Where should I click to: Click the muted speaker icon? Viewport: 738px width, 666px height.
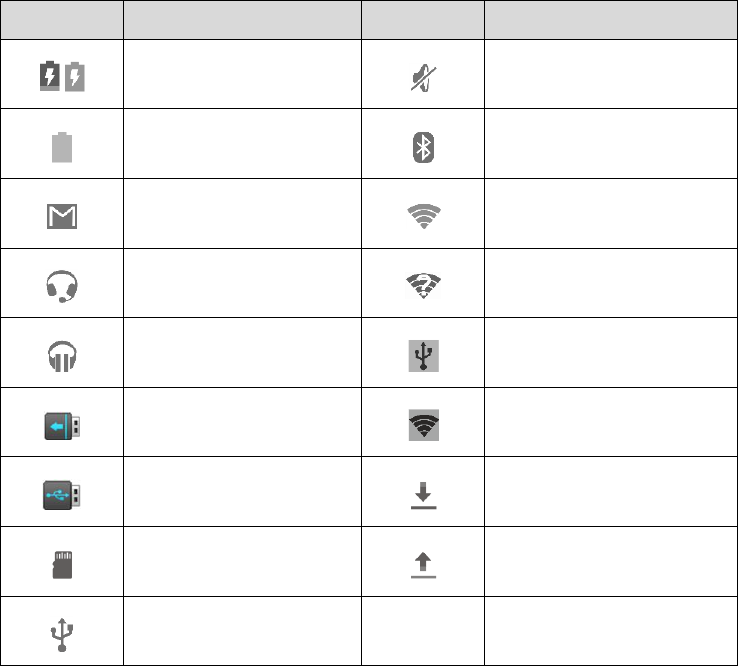422,77
